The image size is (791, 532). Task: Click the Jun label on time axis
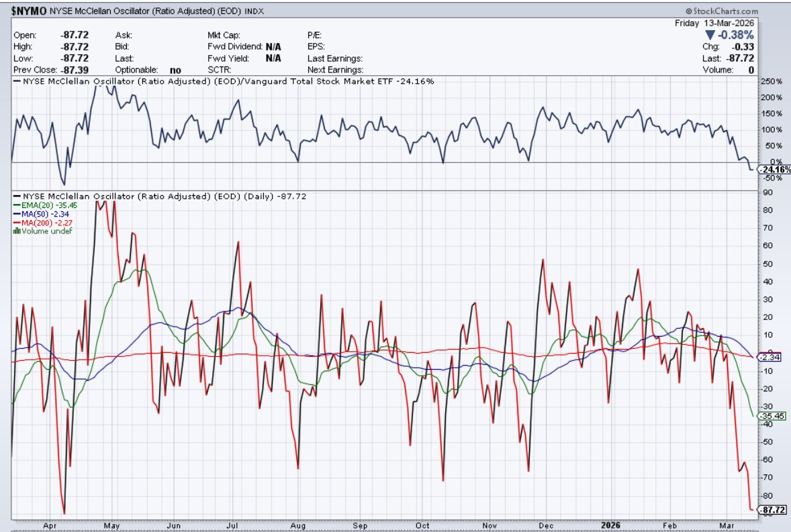pos(173,525)
